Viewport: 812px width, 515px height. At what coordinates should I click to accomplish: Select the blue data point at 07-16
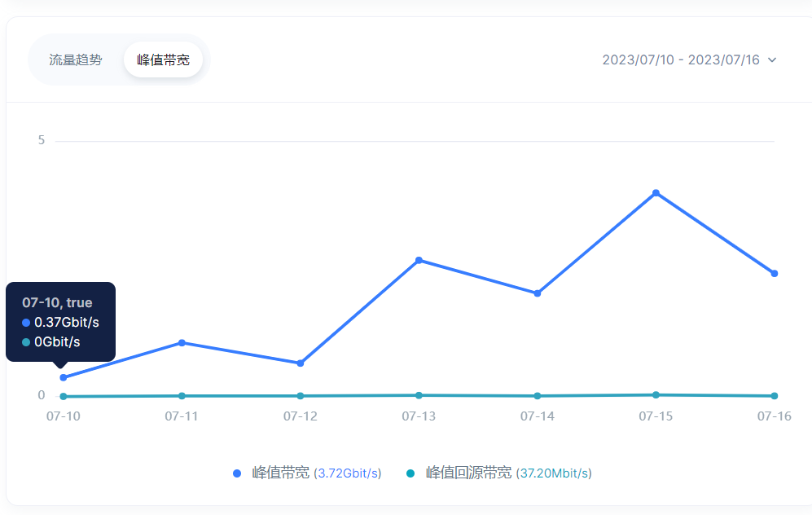click(775, 273)
